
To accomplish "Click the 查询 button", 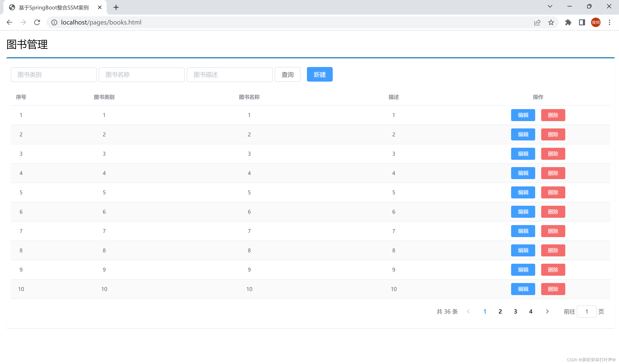I will (287, 74).
